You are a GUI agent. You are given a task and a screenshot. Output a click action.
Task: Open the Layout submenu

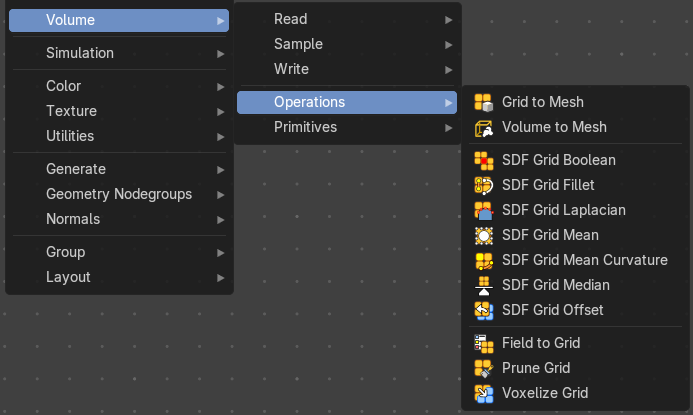click(x=119, y=278)
